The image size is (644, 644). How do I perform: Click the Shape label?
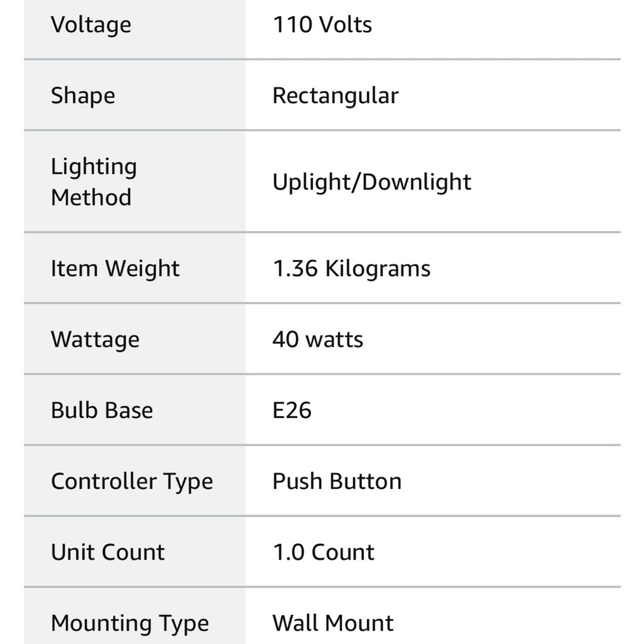(83, 96)
